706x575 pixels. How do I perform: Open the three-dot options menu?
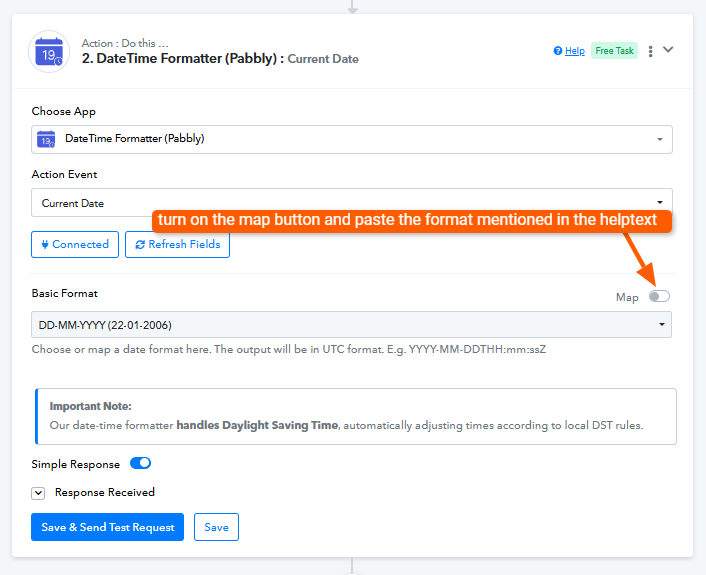point(651,51)
